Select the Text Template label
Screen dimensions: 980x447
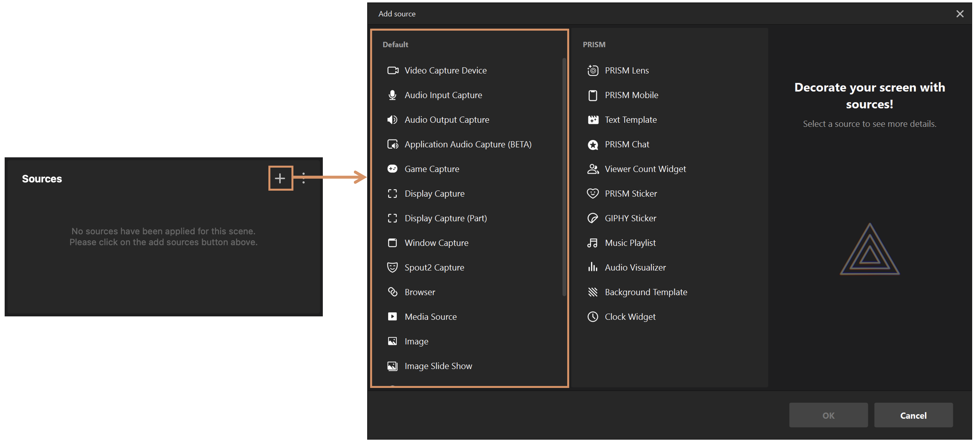[631, 120]
